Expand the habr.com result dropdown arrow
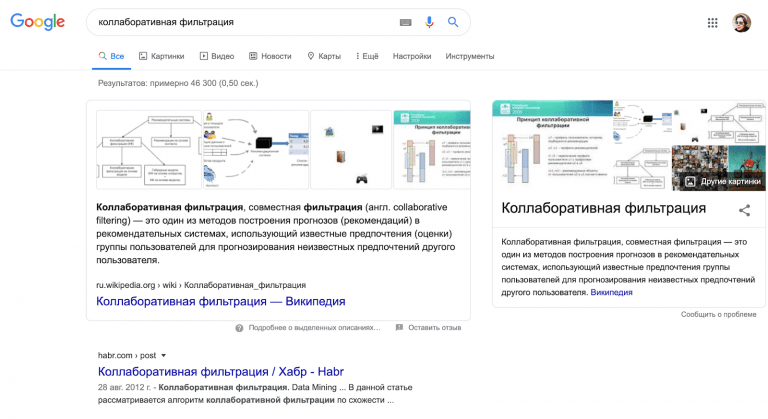 tap(164, 355)
